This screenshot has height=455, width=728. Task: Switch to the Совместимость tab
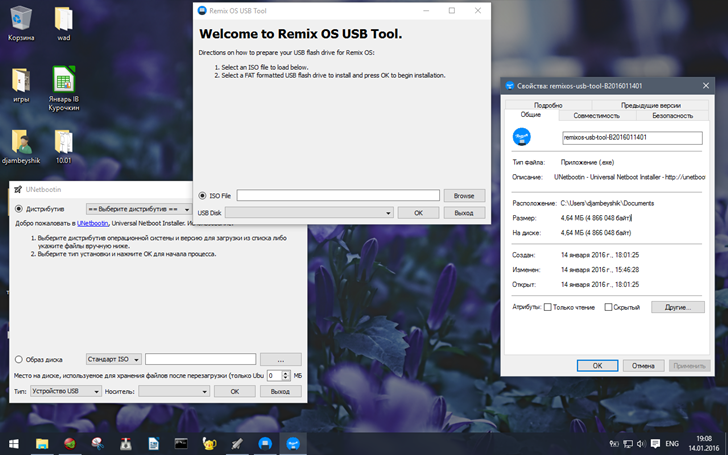[597, 116]
